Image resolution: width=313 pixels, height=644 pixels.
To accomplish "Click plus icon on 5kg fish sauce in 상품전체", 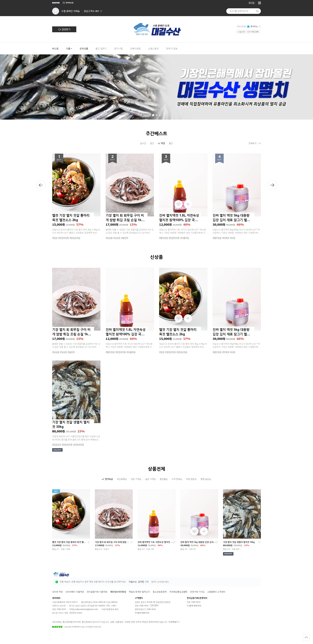I will (204, 531).
